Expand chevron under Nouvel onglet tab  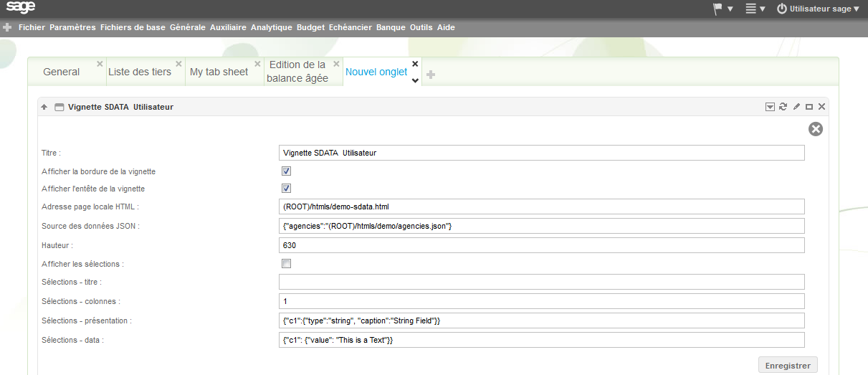414,80
